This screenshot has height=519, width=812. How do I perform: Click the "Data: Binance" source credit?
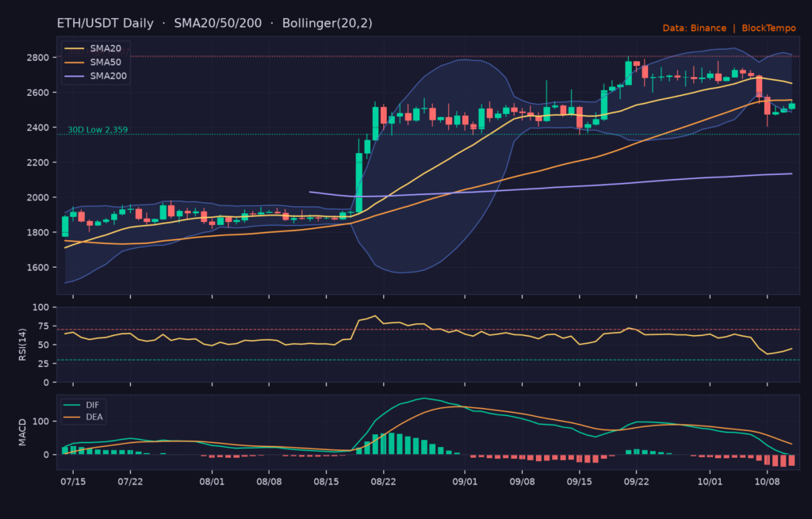pyautogui.click(x=695, y=28)
